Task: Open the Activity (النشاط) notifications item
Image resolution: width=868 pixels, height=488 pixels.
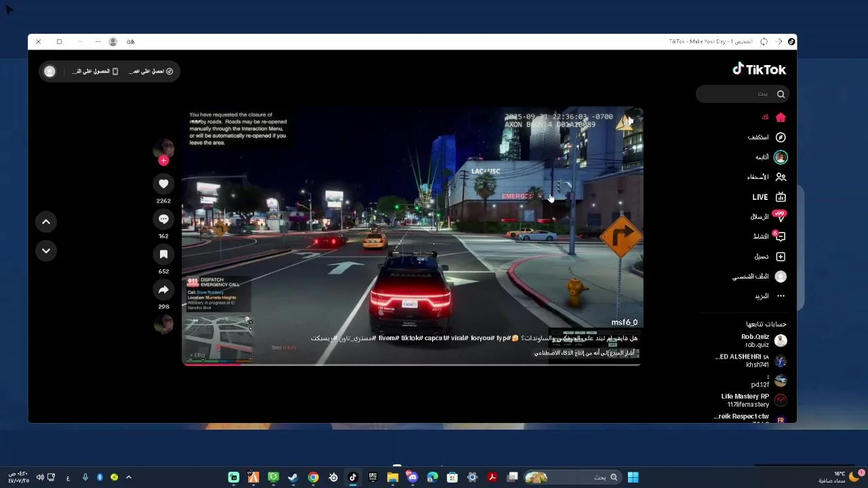Action: (x=770, y=237)
